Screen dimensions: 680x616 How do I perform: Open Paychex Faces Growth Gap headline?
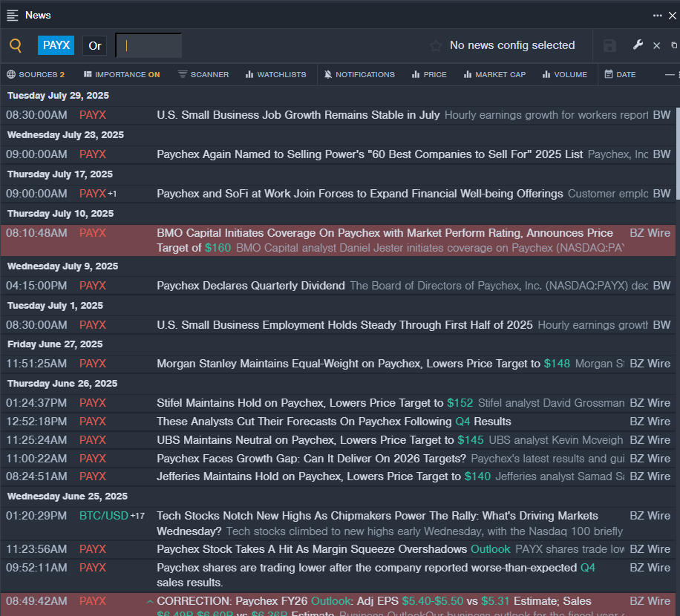pyautogui.click(x=311, y=459)
